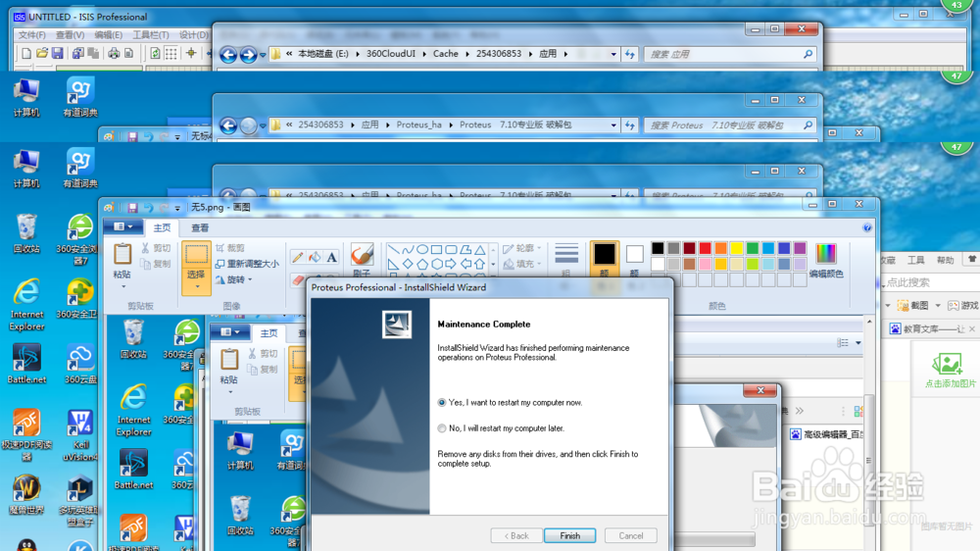This screenshot has width=980, height=551.
Task: Open the 编辑(E) menu in ISIS
Action: point(108,35)
